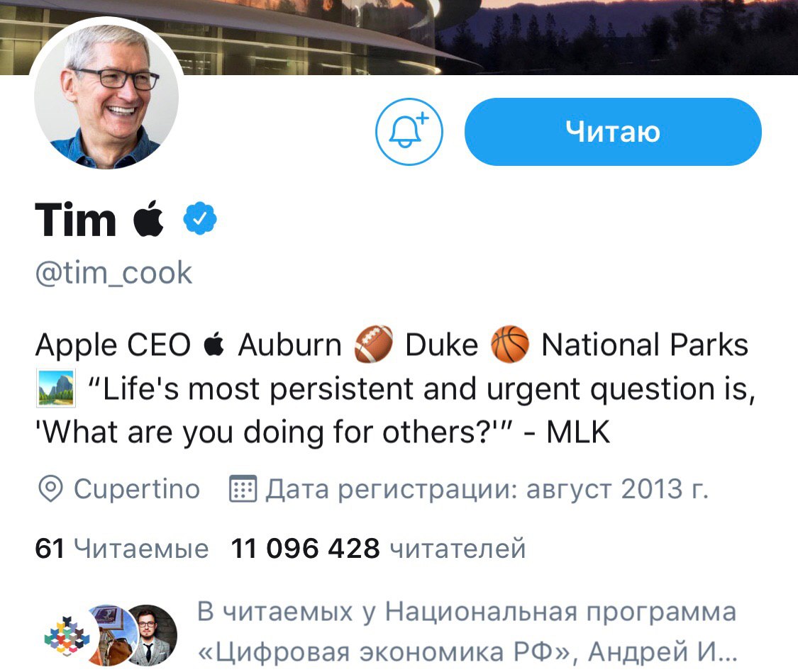
Task: Enable notifications with the bell icon
Action: (x=409, y=131)
